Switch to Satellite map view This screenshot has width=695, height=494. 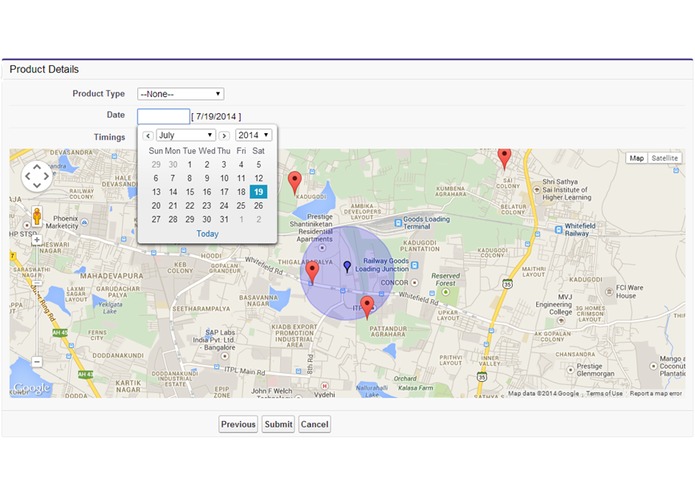(665, 158)
